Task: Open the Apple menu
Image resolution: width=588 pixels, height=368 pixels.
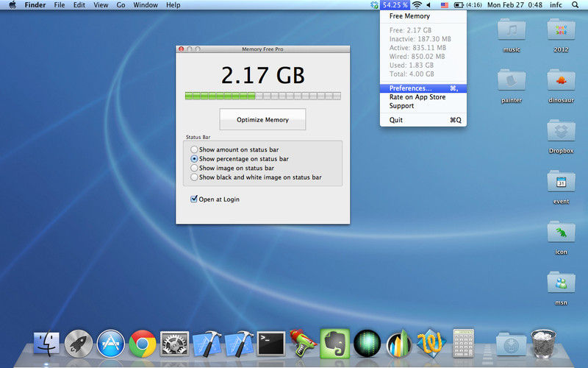Action: coord(12,5)
